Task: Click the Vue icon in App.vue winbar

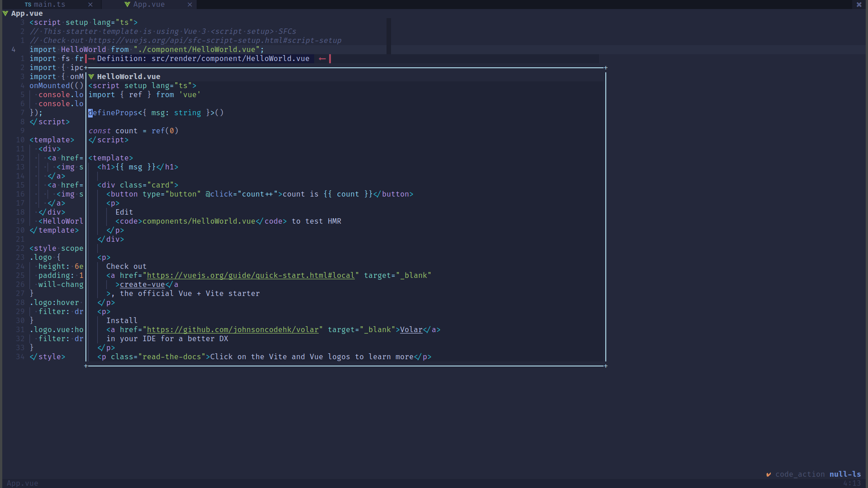Action: pos(5,14)
